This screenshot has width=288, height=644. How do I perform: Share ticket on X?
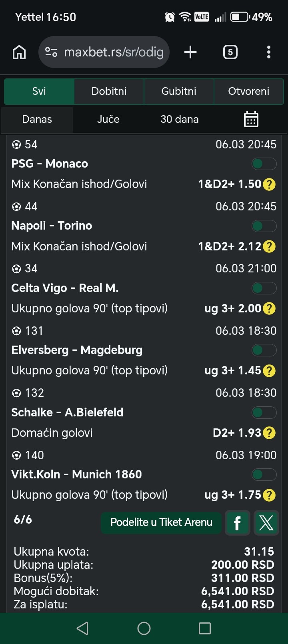pos(266,522)
